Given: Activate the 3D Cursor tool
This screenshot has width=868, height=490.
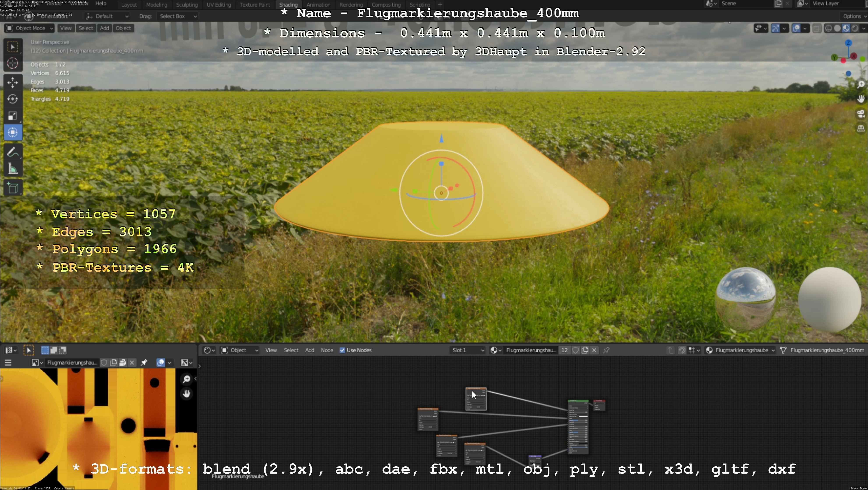Looking at the screenshot, I should pos(13,63).
